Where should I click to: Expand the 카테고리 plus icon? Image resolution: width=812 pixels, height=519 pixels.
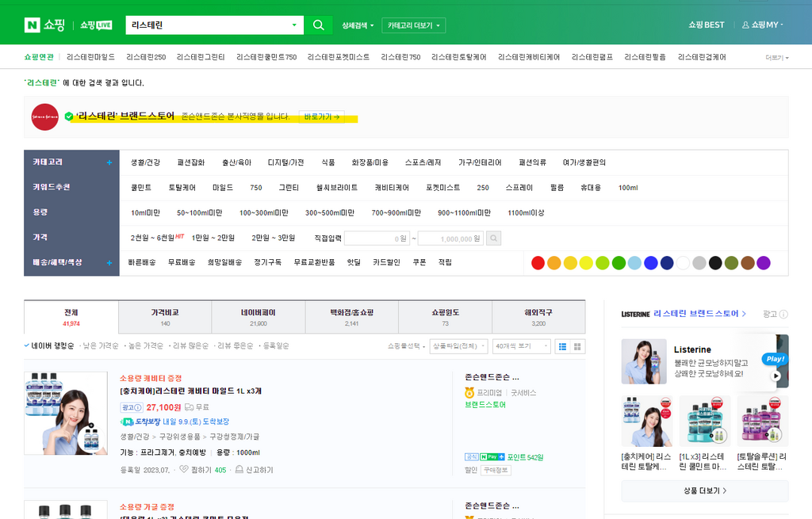109,162
